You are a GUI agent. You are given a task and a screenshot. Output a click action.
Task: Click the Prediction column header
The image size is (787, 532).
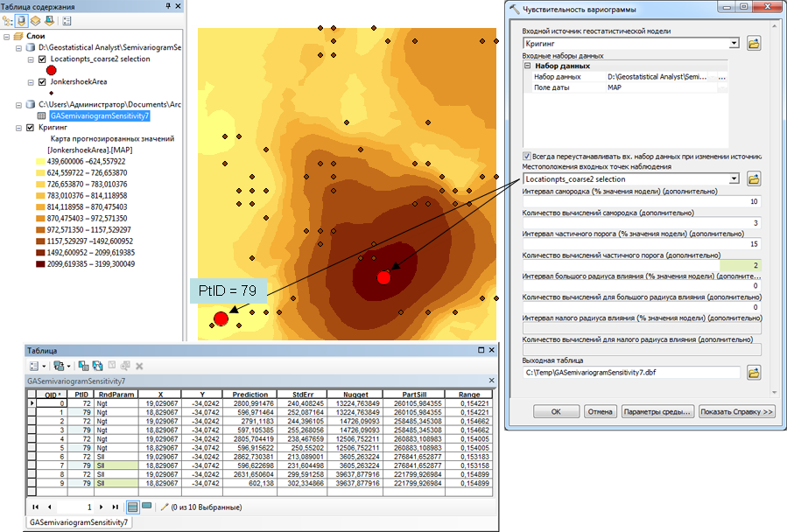tap(250, 395)
